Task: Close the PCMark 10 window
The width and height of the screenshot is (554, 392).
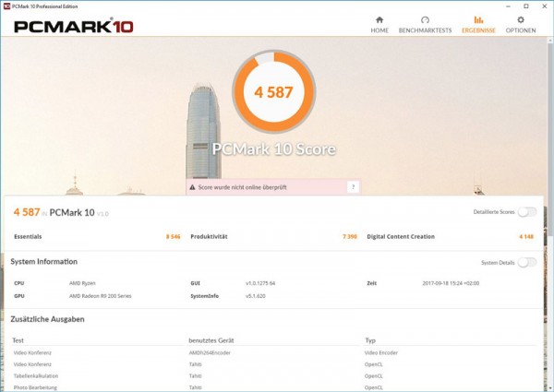Action: (544, 5)
